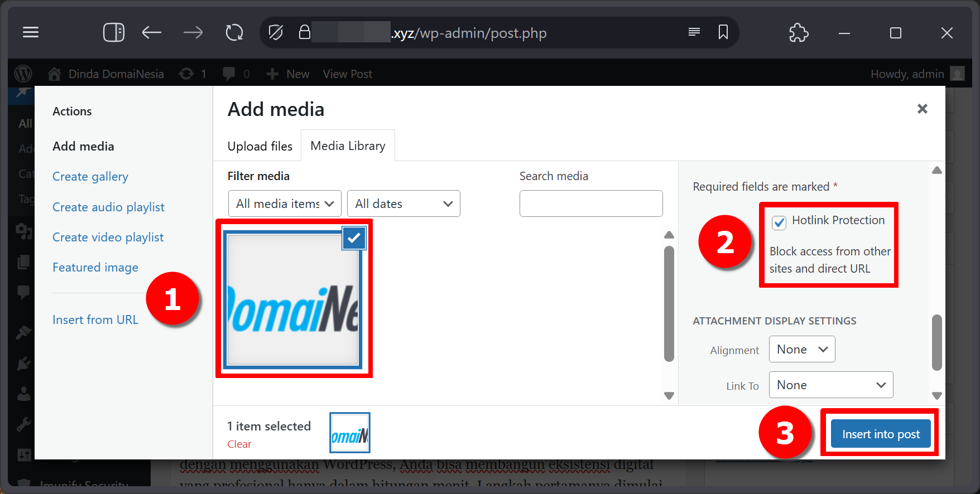The height and width of the screenshot is (494, 980).
Task: Open the browser hamburger menu
Action: coord(31,32)
